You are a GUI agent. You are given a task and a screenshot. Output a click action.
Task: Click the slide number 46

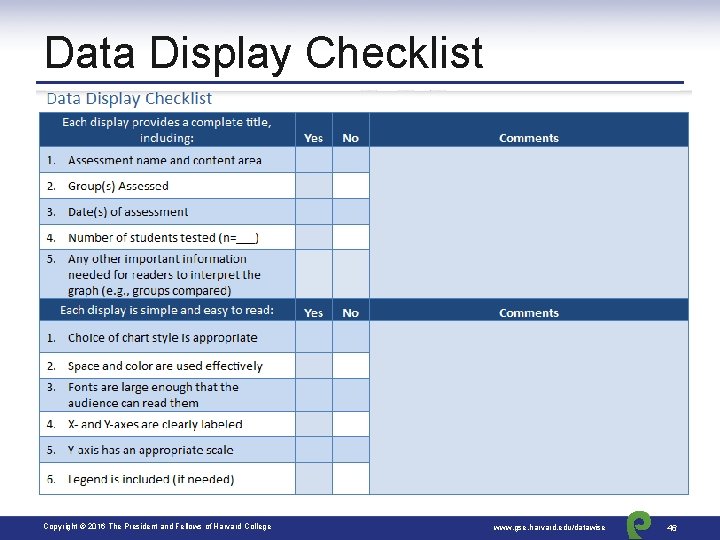(672, 528)
